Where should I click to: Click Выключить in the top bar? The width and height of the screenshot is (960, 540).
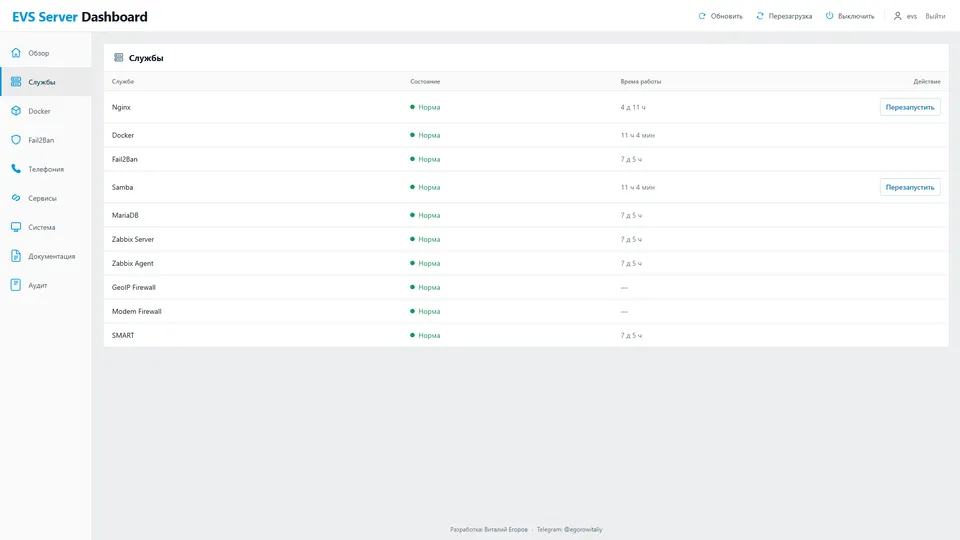850,16
